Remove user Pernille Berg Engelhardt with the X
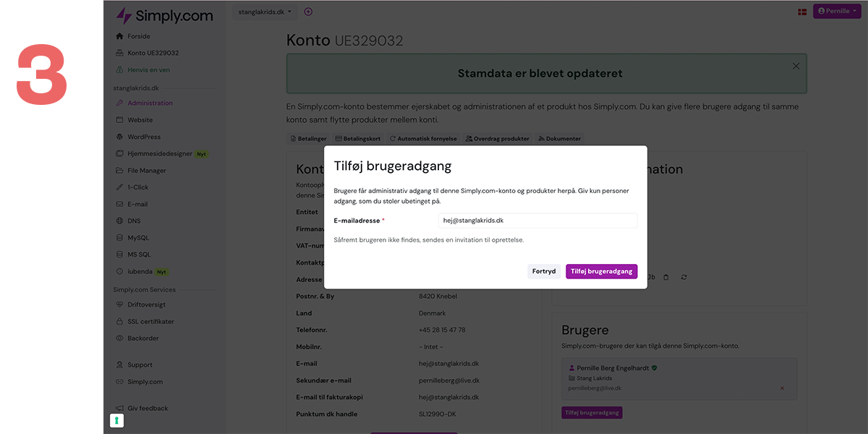Image resolution: width=868 pixels, height=434 pixels. (x=782, y=388)
